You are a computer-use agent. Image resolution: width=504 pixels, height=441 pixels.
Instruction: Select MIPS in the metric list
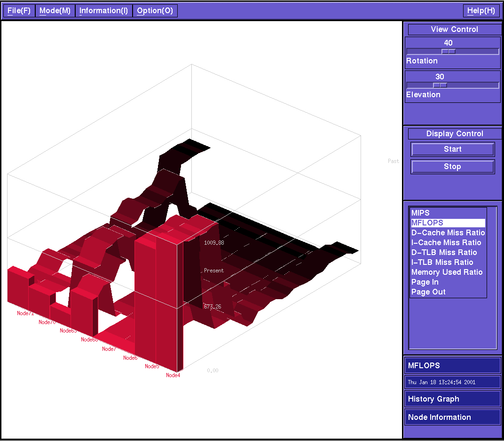tap(420, 213)
